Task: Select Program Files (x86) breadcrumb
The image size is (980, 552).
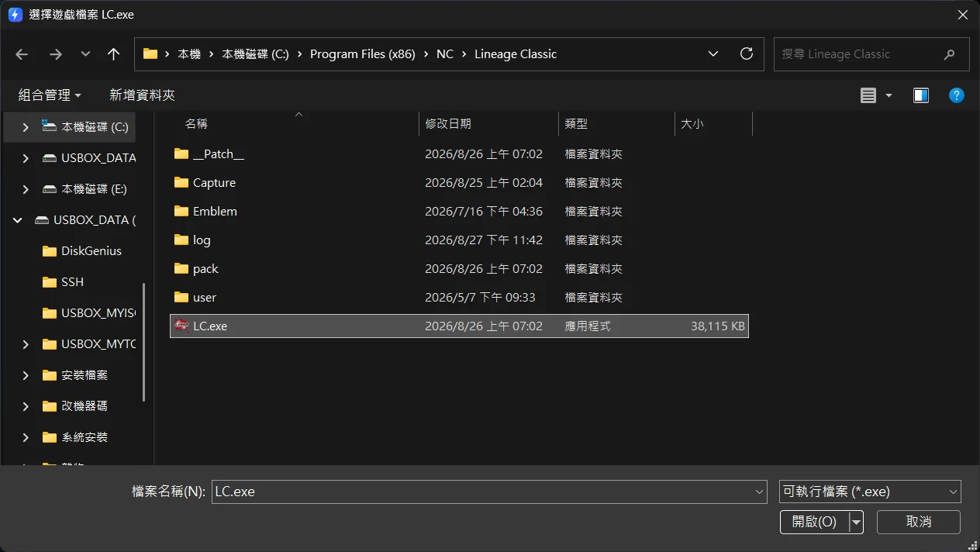Action: (362, 54)
